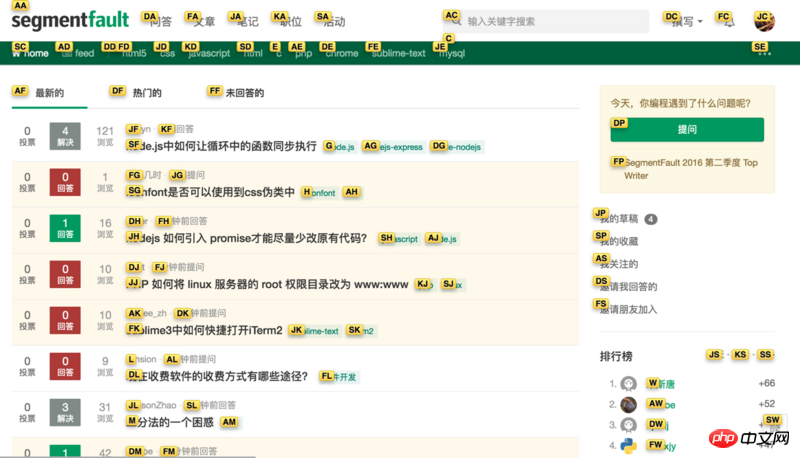The width and height of the screenshot is (800, 458).
Task: Click the +66 score in 排行榜
Action: pyautogui.click(x=766, y=383)
